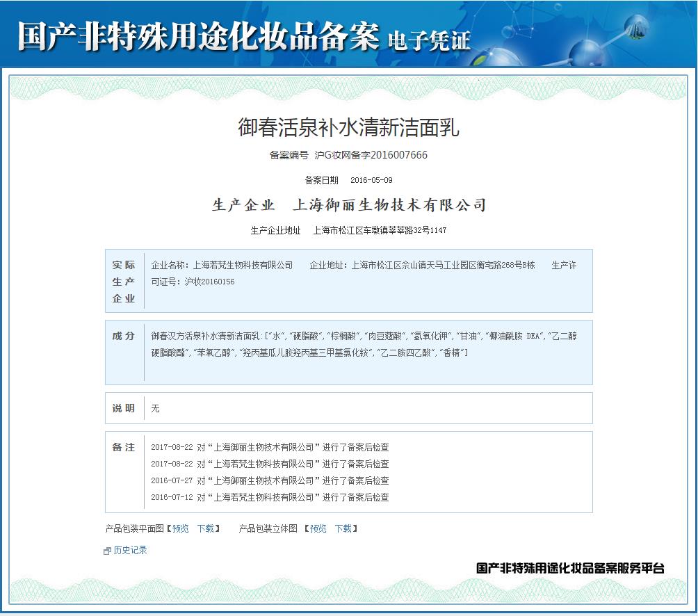
Task: Select license number 沪妆20160156
Action: click(210, 282)
